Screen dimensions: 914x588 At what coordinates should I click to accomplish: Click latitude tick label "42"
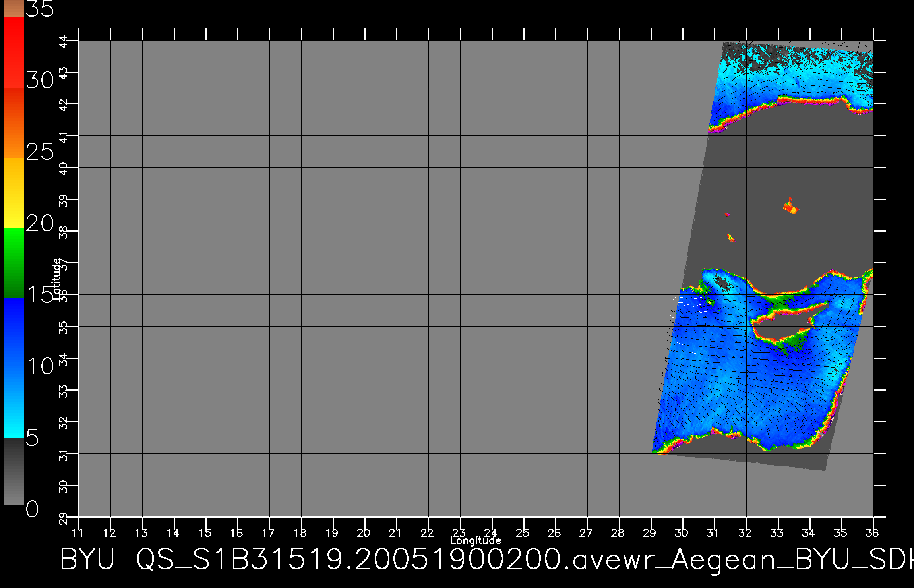[64, 105]
